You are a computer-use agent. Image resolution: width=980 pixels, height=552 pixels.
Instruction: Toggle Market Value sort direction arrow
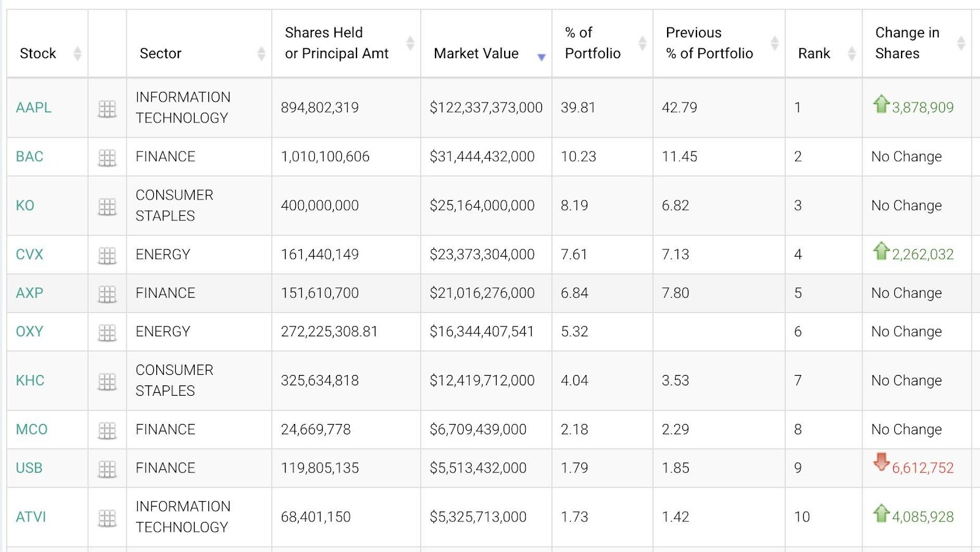point(541,57)
